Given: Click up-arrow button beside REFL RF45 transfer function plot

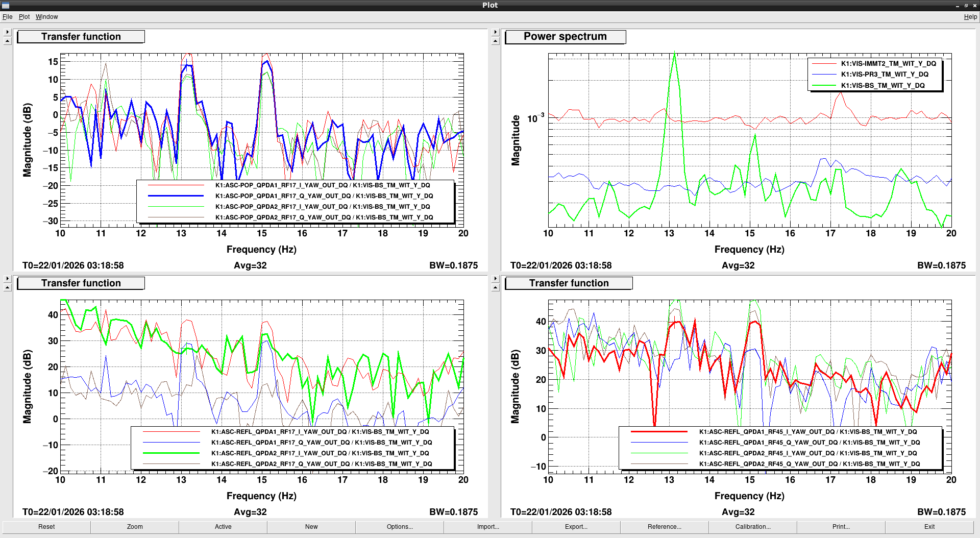Looking at the screenshot, I should coord(495,288).
